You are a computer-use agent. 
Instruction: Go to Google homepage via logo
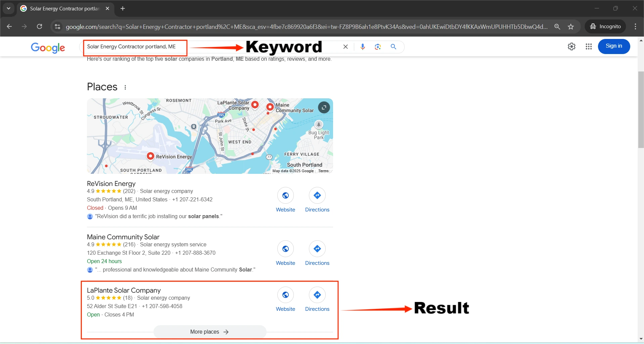[48, 48]
